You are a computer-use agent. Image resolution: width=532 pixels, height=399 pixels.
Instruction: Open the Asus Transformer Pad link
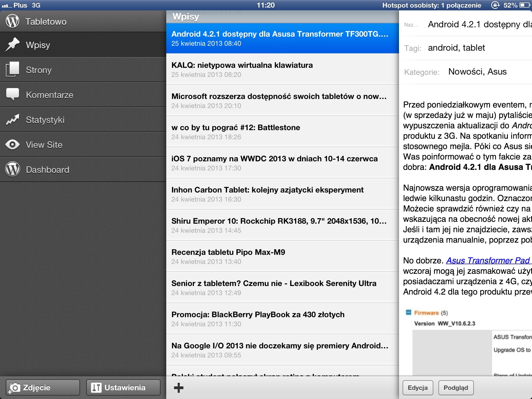tap(488, 260)
